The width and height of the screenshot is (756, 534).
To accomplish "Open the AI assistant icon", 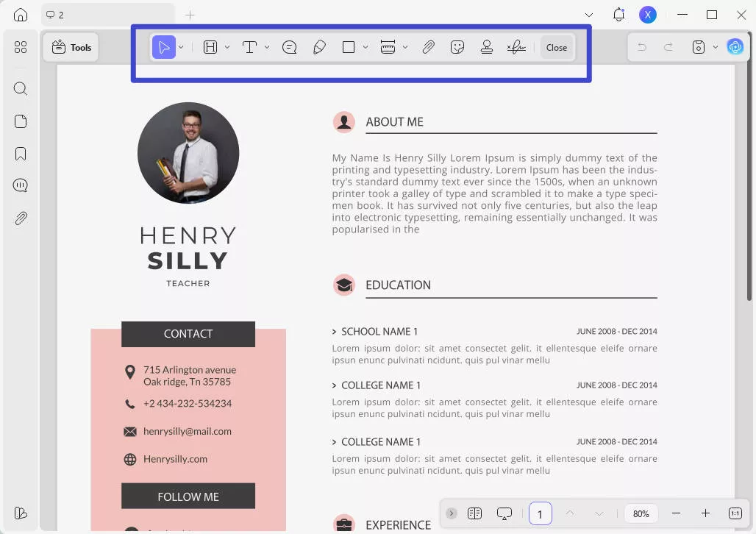I will pyautogui.click(x=735, y=47).
